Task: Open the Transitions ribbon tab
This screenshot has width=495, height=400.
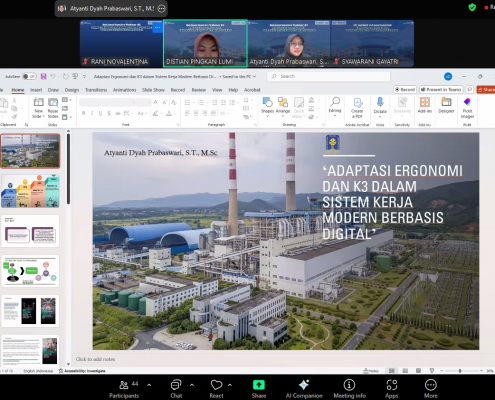Action: 96,90
